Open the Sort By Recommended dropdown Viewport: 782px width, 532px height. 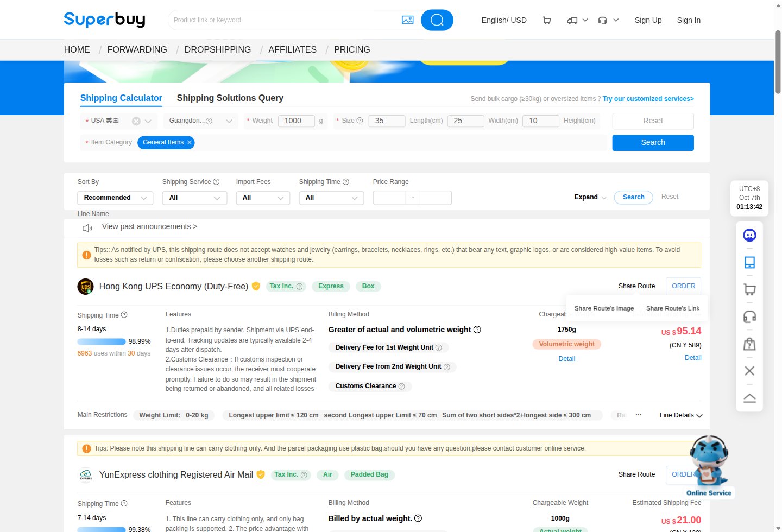(115, 198)
